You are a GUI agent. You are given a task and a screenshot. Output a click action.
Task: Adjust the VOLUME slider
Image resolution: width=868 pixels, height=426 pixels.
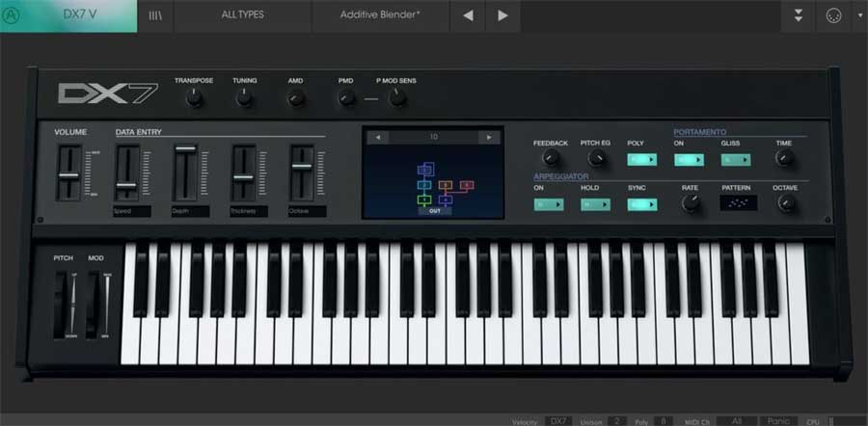tap(69, 173)
